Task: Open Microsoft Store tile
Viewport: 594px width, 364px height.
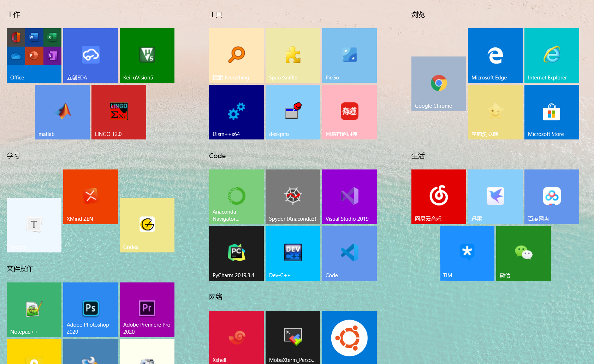Action: pos(552,112)
